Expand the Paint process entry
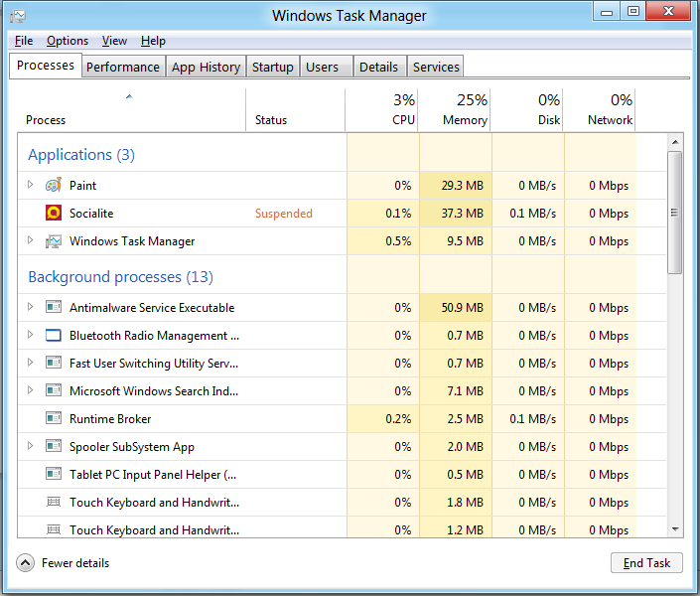700x596 pixels. (31, 186)
